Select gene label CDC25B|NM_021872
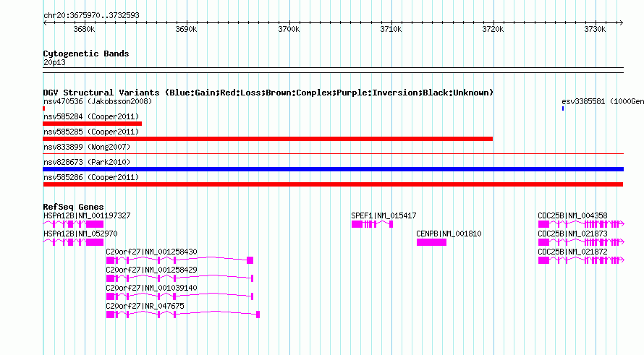 (572, 252)
